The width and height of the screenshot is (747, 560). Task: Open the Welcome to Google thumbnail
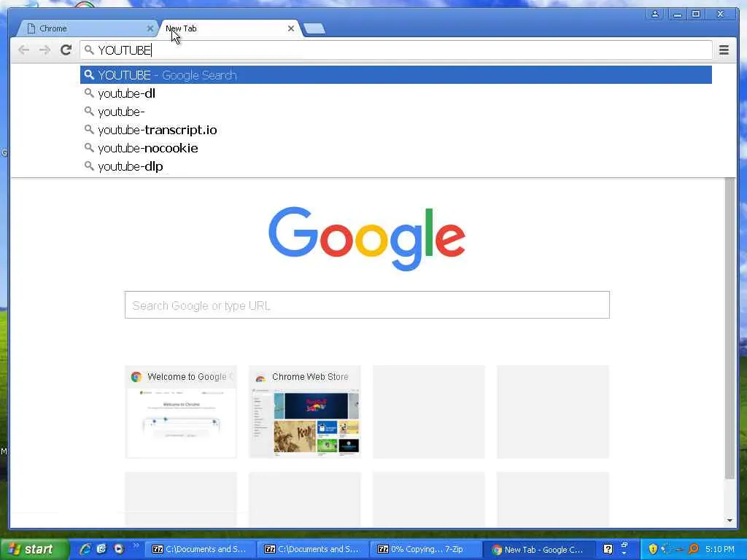[181, 412]
